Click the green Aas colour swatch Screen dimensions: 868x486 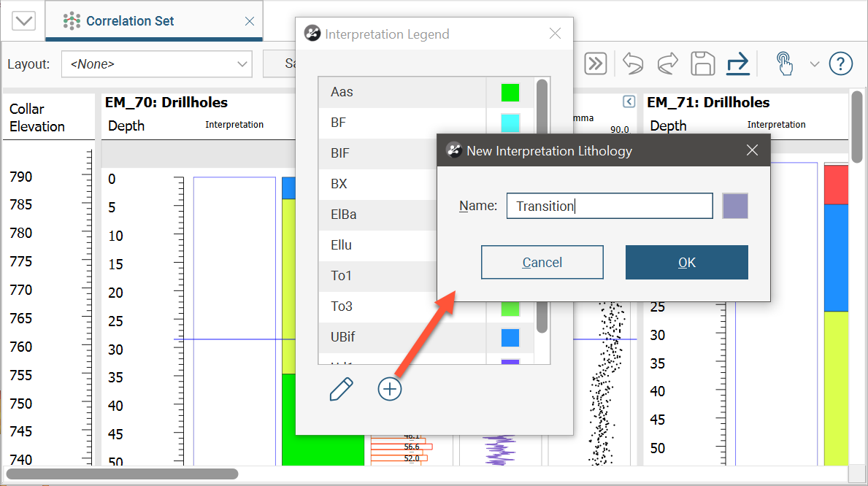tap(510, 93)
